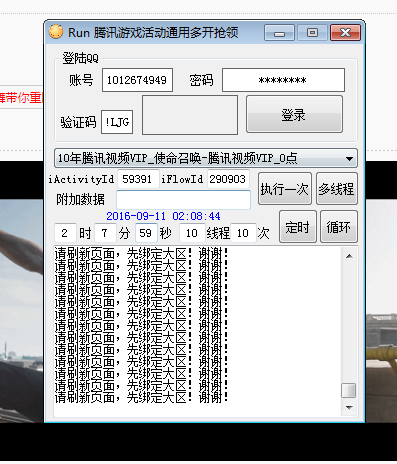Maximize the Run 腾讯游戏活动 window
The width and height of the screenshot is (397, 464).
[x=312, y=33]
